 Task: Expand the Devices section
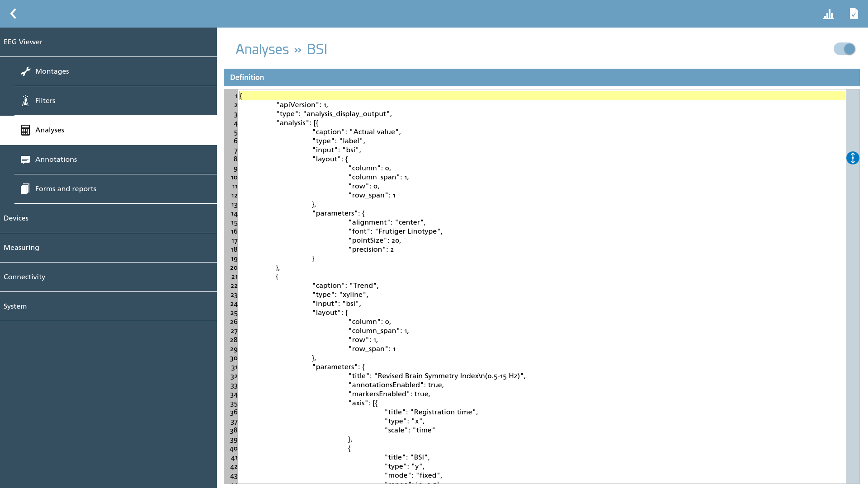pos(108,218)
